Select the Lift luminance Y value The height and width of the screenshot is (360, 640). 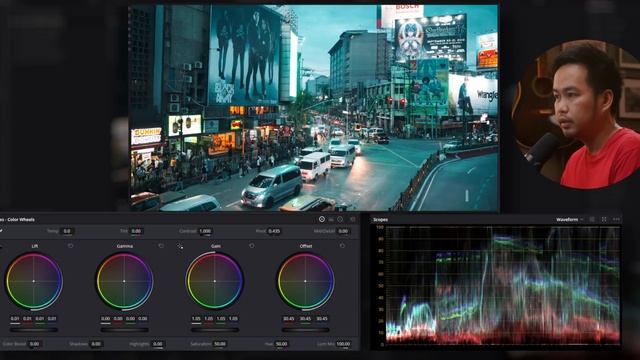point(15,319)
